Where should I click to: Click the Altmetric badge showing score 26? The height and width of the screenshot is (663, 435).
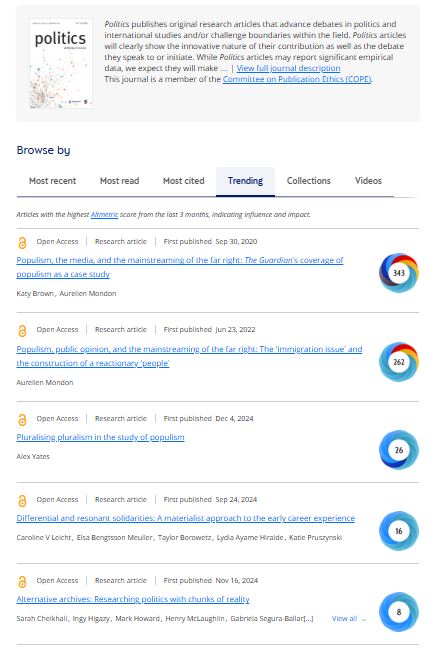point(399,450)
